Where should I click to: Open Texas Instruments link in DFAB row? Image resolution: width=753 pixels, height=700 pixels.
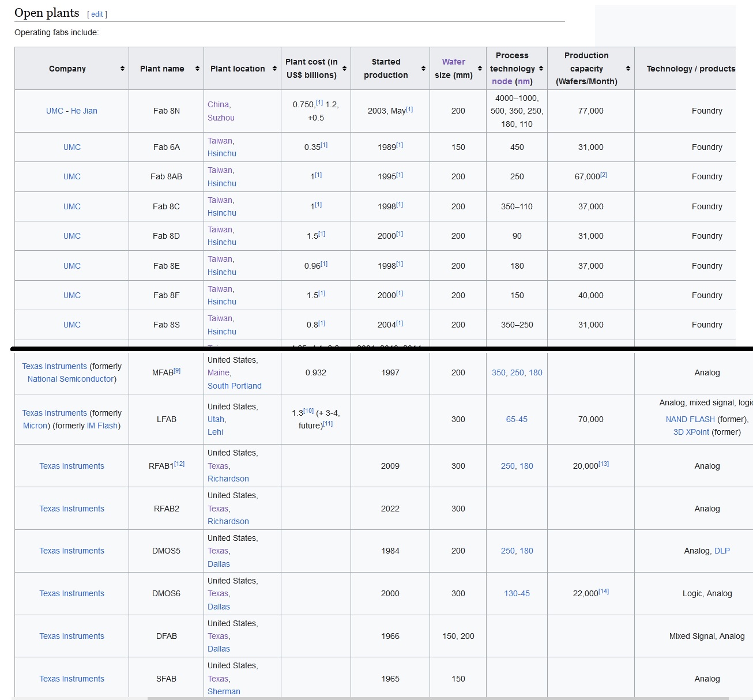71,636
